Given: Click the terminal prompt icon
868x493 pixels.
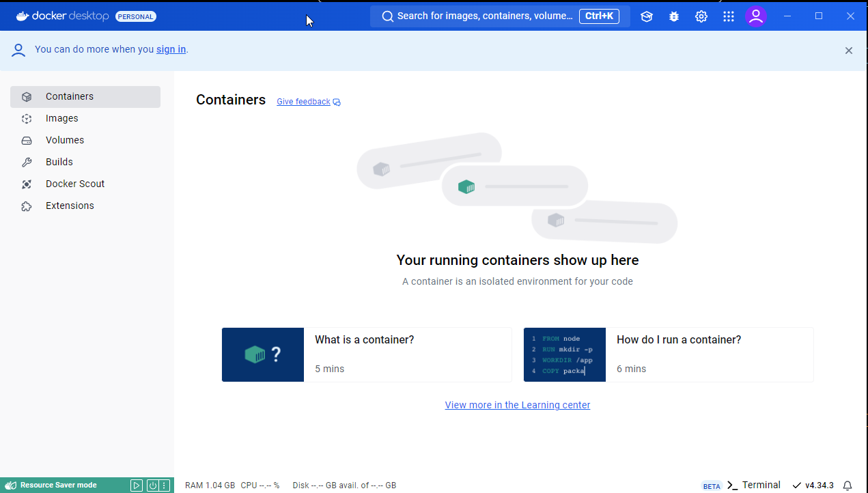Looking at the screenshot, I should point(732,485).
